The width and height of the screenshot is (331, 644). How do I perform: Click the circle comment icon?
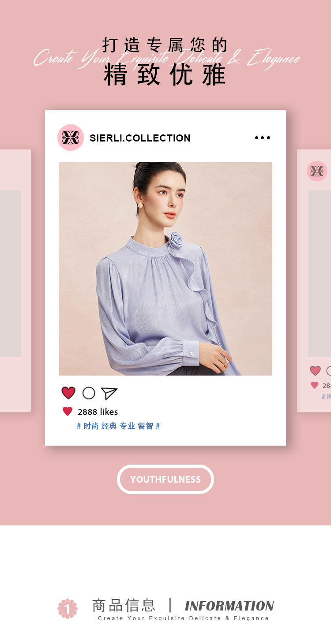pyautogui.click(x=89, y=393)
